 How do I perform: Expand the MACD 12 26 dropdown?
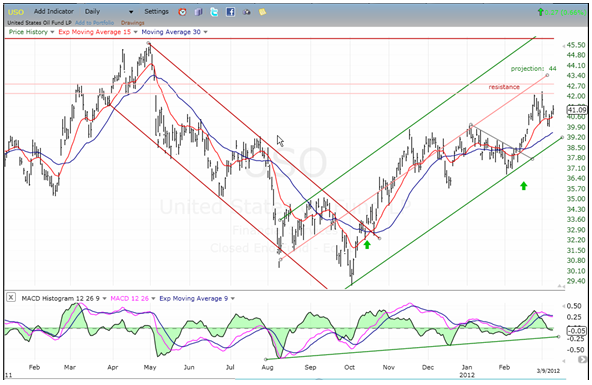point(153,299)
